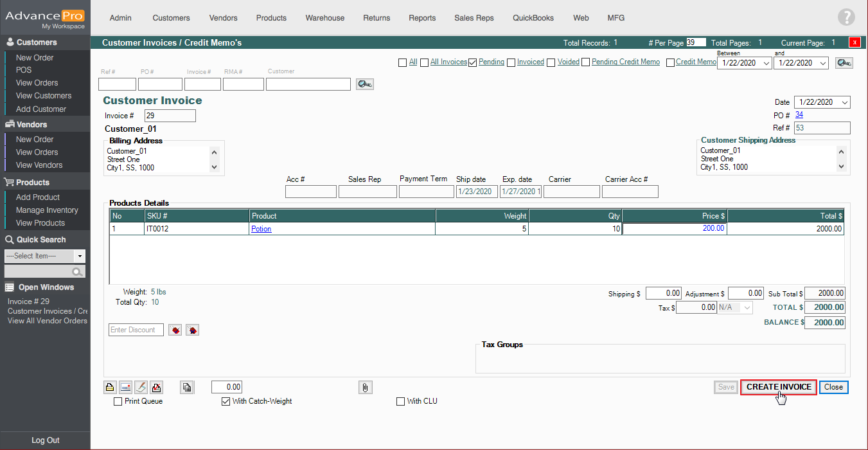Click first discount tag icon
This screenshot has height=450, width=868.
tap(175, 330)
